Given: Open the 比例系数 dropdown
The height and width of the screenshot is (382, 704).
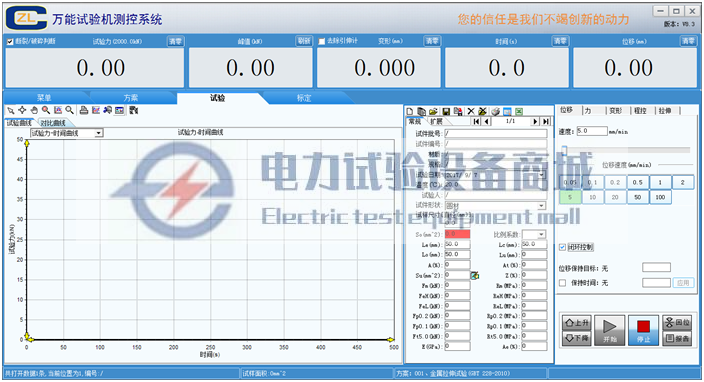Looking at the screenshot, I should pos(542,234).
